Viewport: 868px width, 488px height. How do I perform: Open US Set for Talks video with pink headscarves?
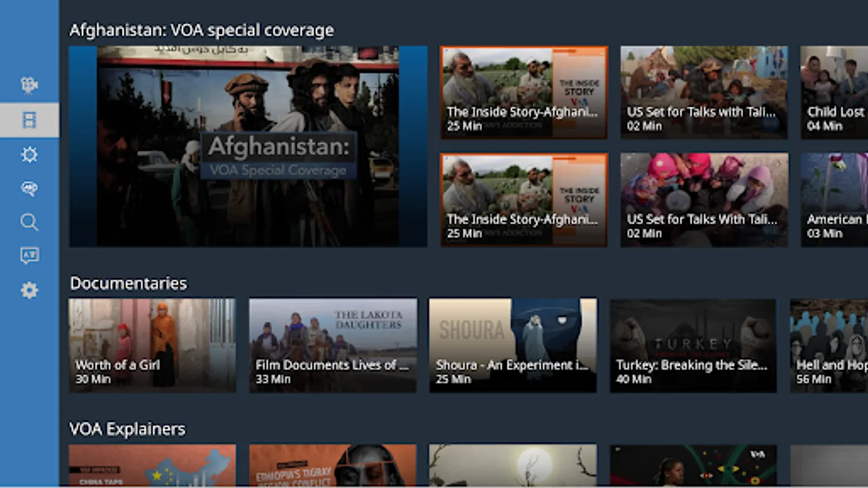pyautogui.click(x=704, y=200)
